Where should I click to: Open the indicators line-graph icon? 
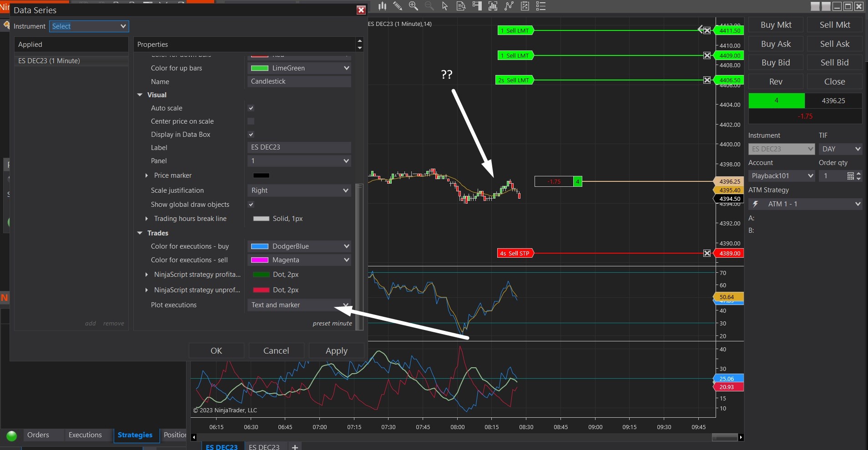[x=509, y=6]
